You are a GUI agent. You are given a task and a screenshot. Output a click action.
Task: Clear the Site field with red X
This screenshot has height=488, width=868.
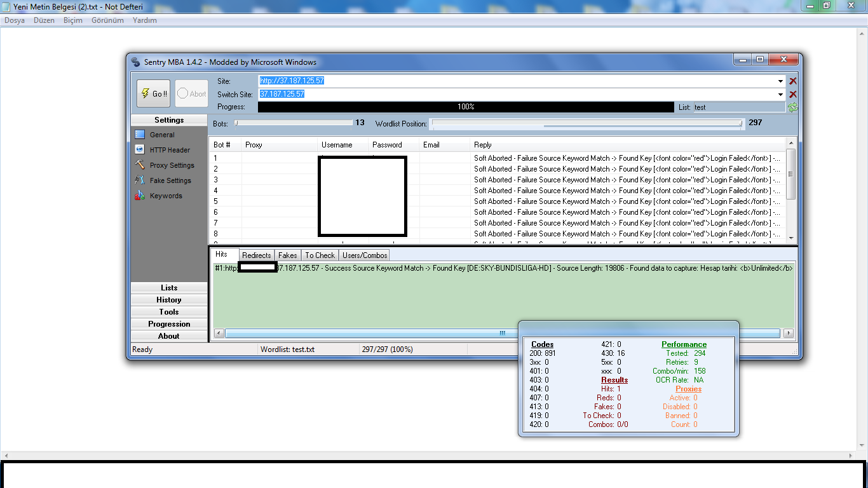click(792, 81)
